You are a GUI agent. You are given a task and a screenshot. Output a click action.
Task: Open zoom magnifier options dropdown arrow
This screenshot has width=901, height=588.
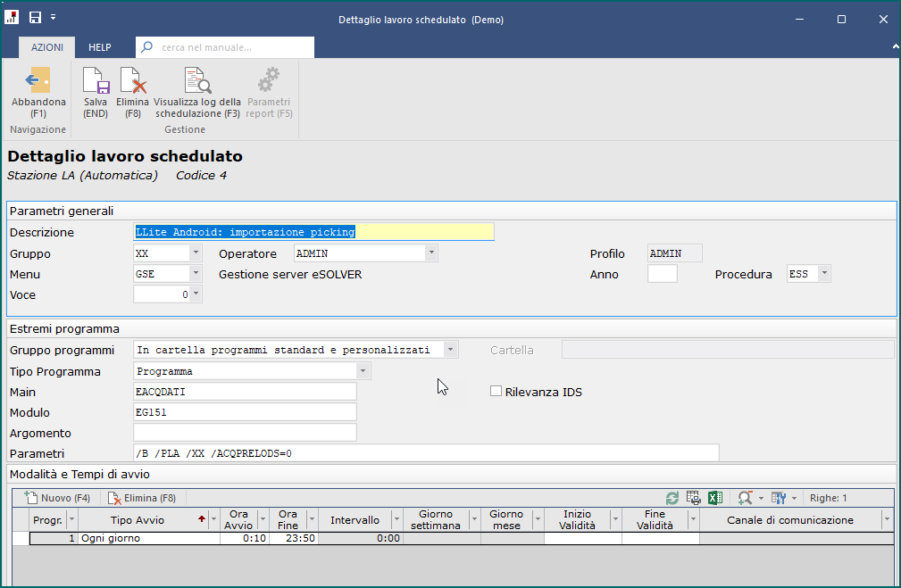[761, 499]
